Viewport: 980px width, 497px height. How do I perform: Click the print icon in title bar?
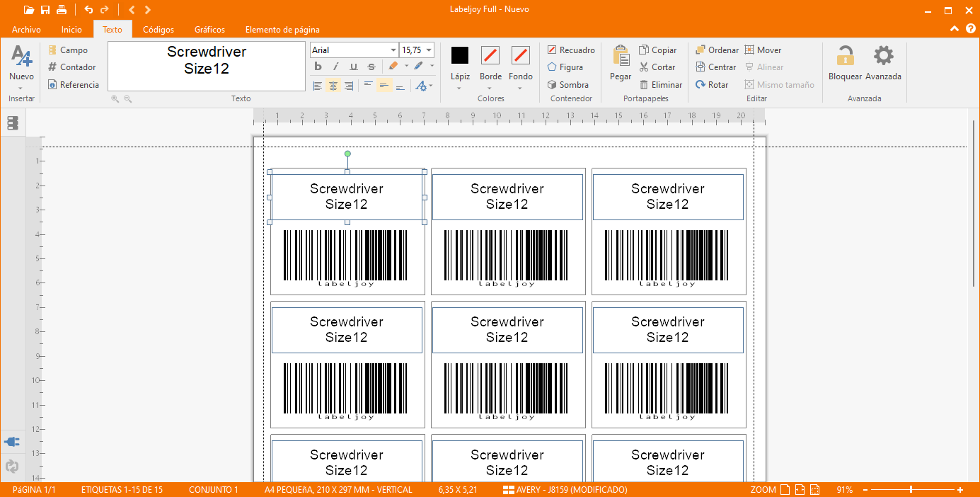coord(62,10)
